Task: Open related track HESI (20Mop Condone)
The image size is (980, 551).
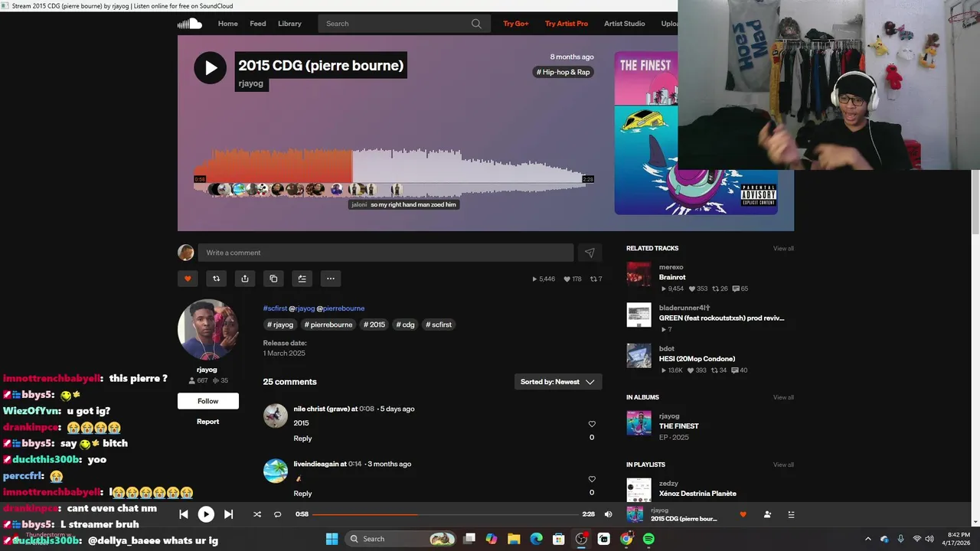Action: [x=697, y=359]
